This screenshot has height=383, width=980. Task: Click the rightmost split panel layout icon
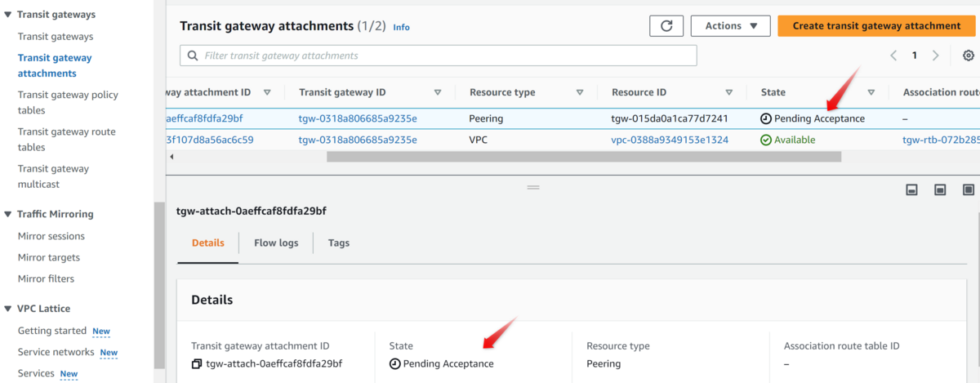point(969,189)
